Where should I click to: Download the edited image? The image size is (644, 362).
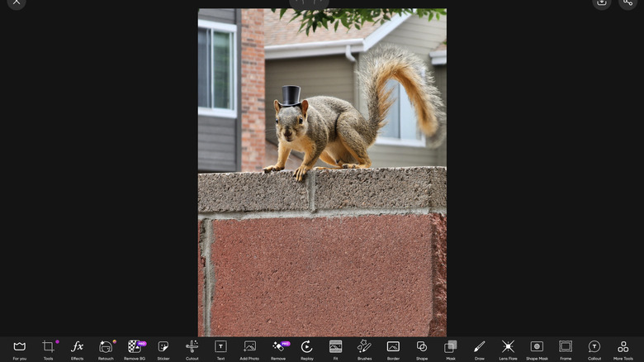[602, 2]
